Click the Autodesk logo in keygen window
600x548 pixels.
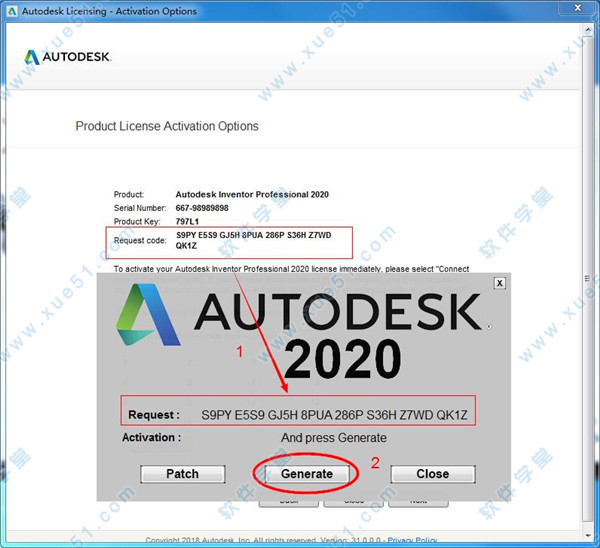[304, 314]
